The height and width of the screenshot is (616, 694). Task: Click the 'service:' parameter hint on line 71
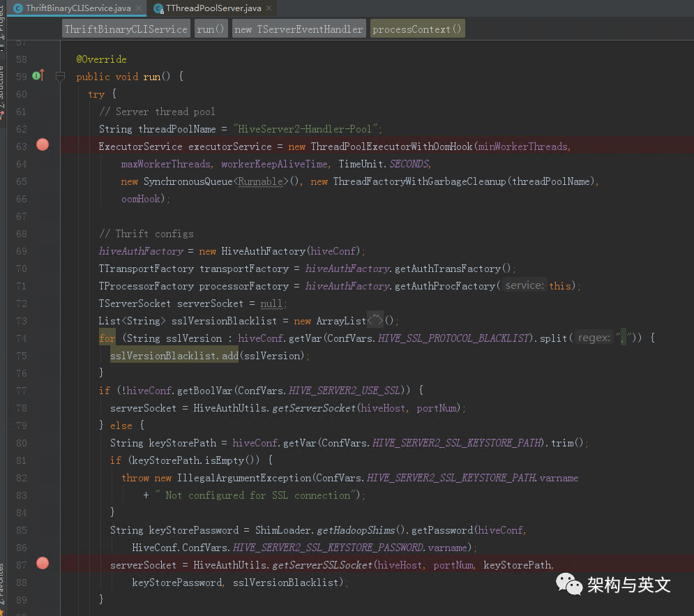click(525, 285)
